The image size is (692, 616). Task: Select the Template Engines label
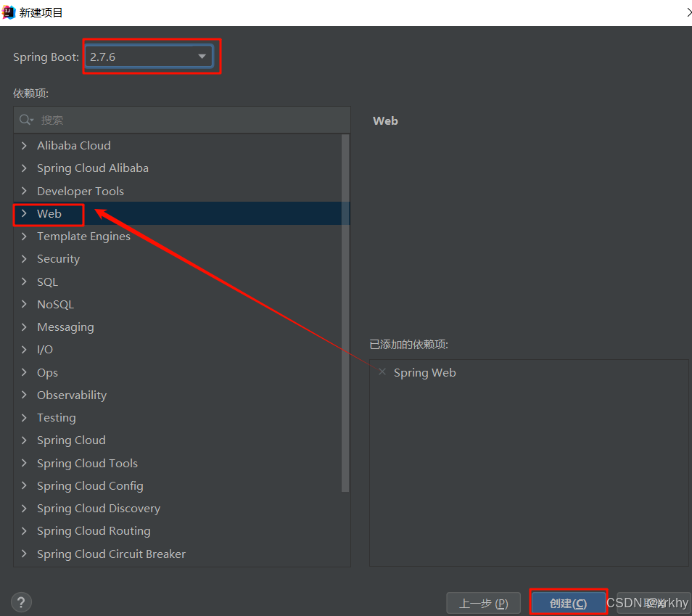pos(84,237)
